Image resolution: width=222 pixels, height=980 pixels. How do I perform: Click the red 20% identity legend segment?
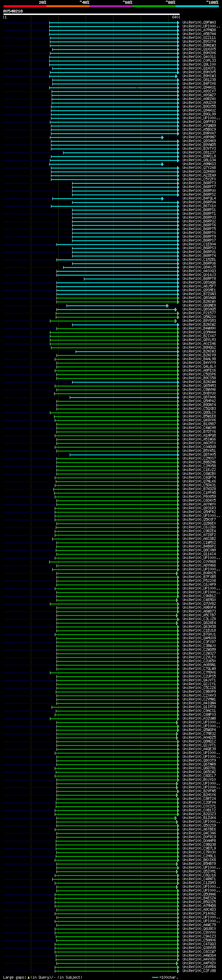tap(25, 6)
